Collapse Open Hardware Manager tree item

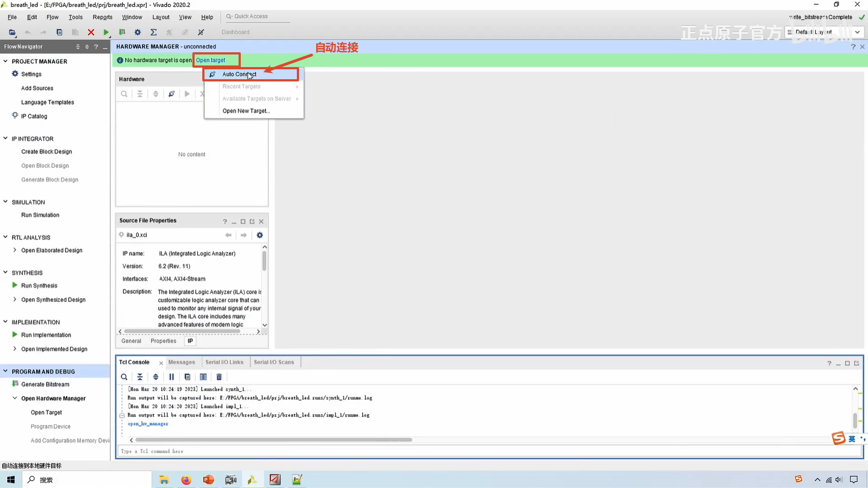coord(15,398)
